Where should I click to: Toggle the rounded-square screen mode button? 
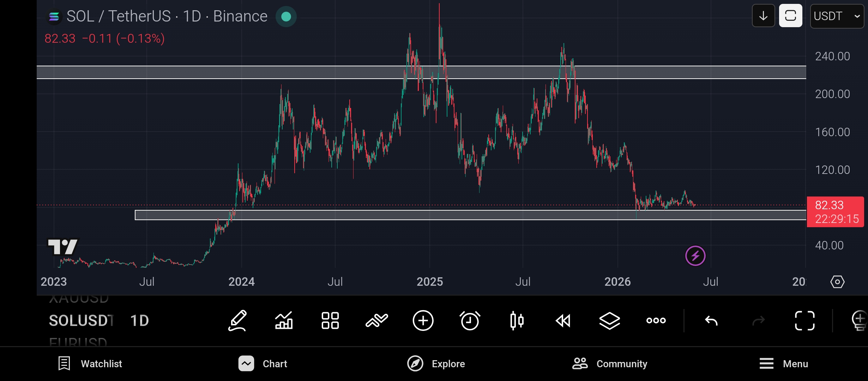pos(791,16)
